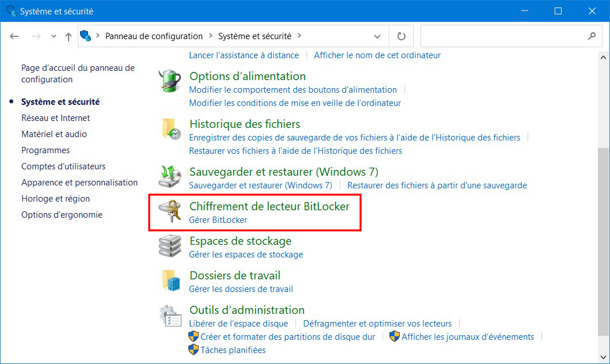Go to Réseau et Internet category
The width and height of the screenshot is (610, 364).
click(x=56, y=118)
